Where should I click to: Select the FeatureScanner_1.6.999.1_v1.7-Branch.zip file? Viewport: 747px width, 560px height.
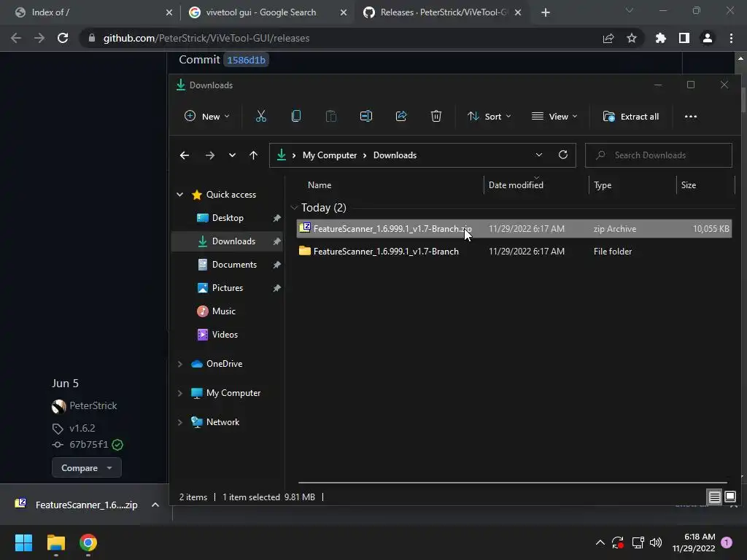tap(514, 229)
